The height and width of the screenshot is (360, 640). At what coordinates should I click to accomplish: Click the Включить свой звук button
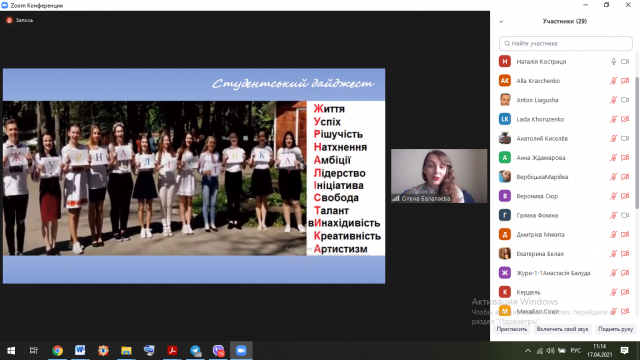562,329
